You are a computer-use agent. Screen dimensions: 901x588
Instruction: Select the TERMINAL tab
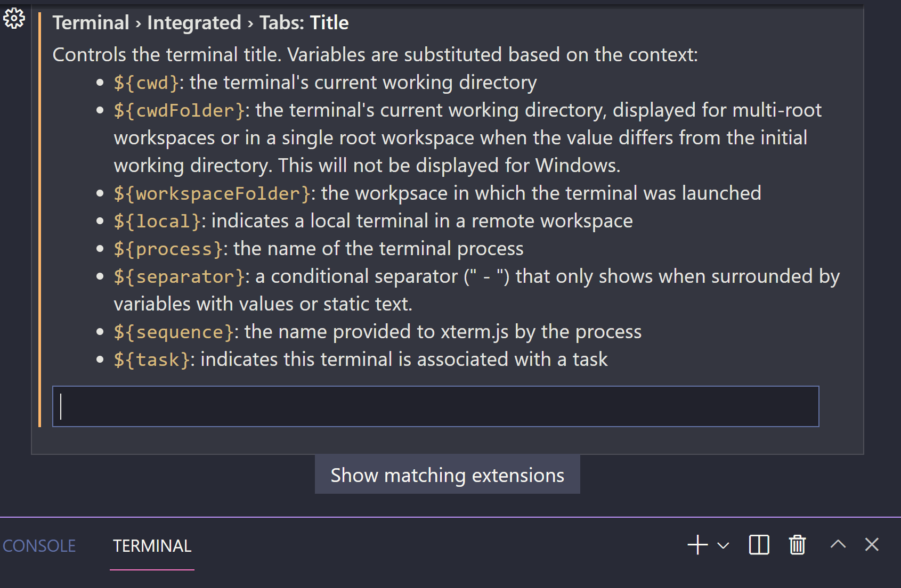[151, 545]
